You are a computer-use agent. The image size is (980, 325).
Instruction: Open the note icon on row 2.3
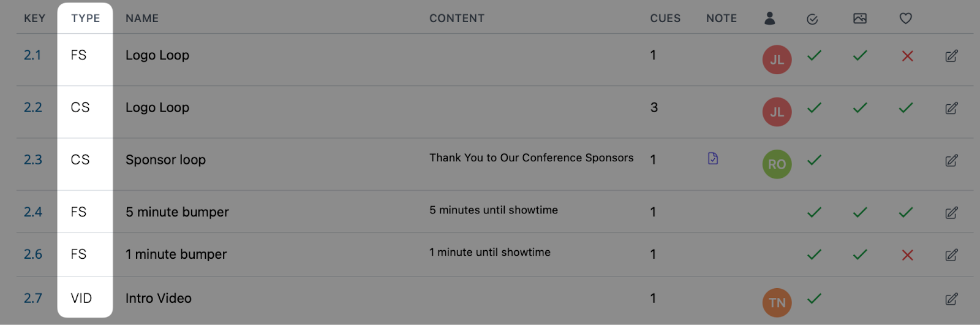[x=713, y=158]
